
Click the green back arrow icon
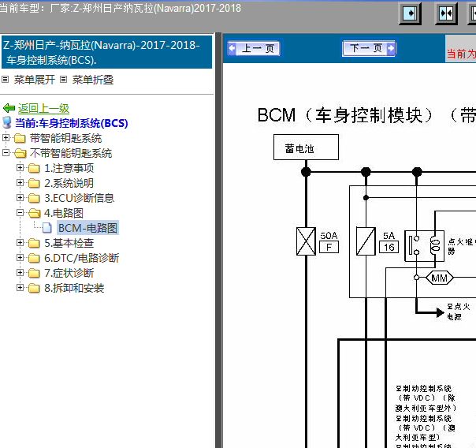(9, 108)
